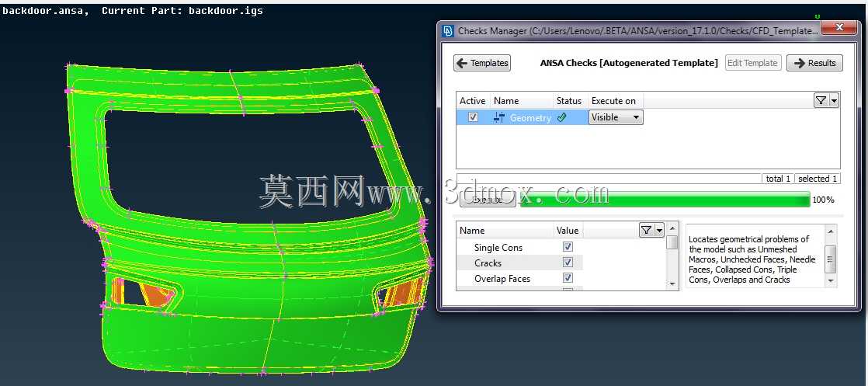
Task: Click the parameters list scrollbar thumb
Action: (672, 242)
